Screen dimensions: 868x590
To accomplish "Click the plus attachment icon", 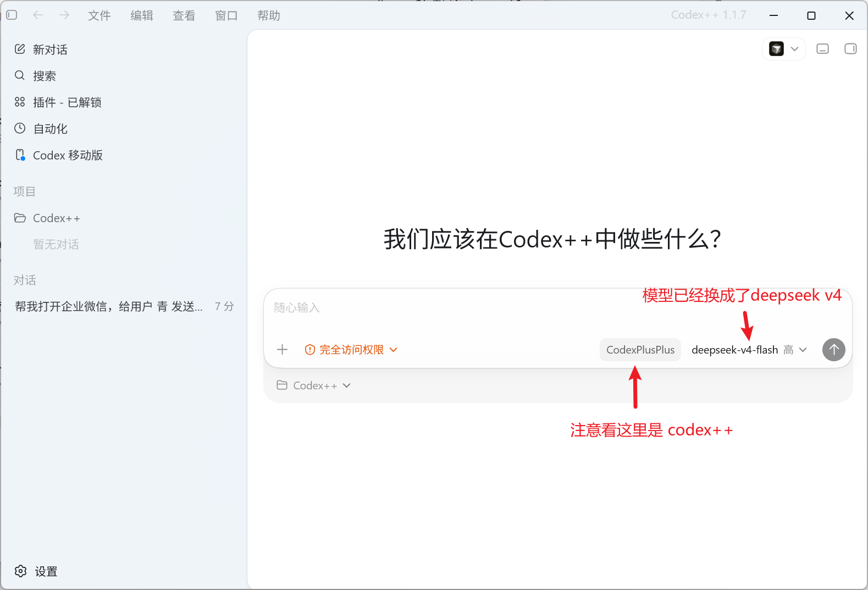I will [x=283, y=350].
